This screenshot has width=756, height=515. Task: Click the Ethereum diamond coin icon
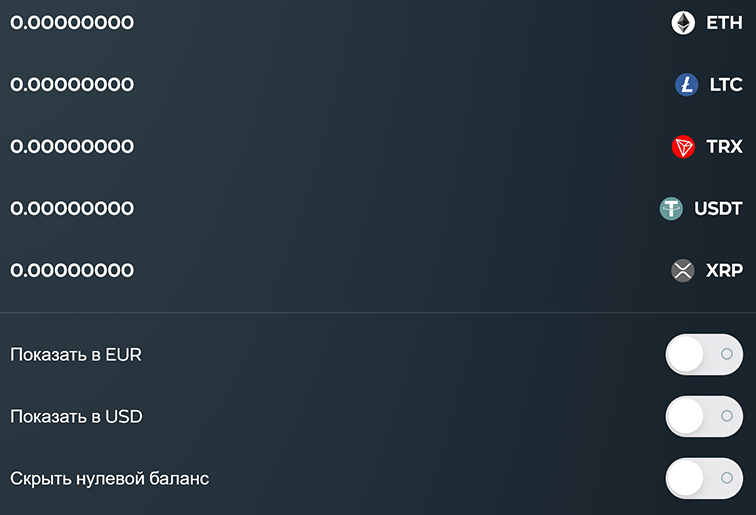[683, 23]
